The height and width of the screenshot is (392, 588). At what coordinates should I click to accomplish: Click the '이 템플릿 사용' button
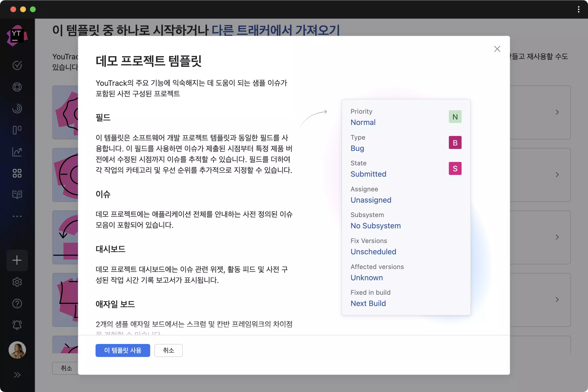pyautogui.click(x=122, y=350)
